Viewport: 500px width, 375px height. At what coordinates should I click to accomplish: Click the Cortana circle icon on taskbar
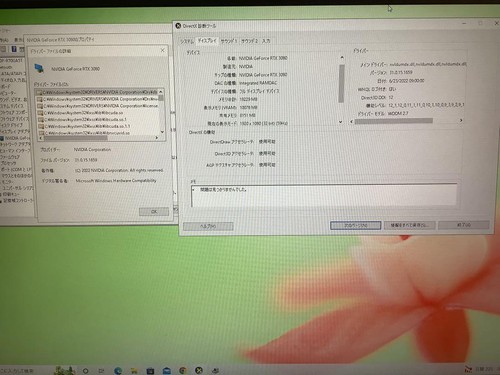tap(86, 371)
